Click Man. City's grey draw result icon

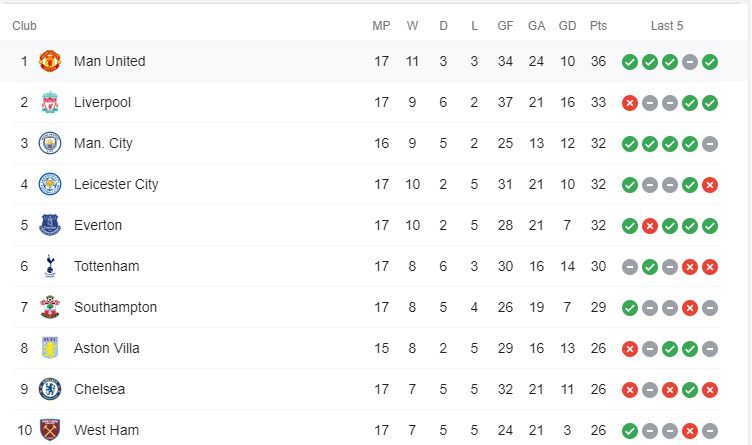pyautogui.click(x=710, y=144)
